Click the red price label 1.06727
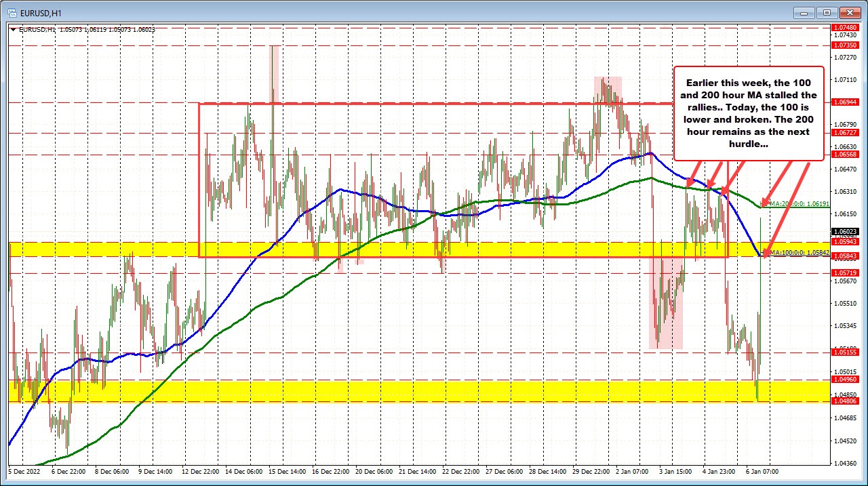Viewport: 868px width, 486px height. pyautogui.click(x=845, y=133)
